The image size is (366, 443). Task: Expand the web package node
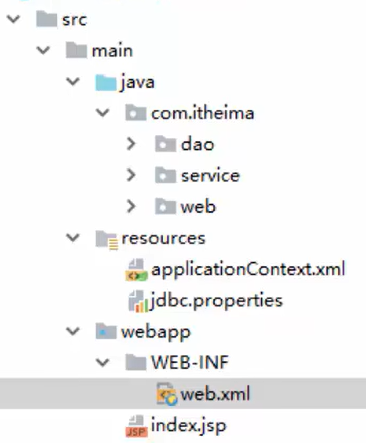[x=131, y=206]
